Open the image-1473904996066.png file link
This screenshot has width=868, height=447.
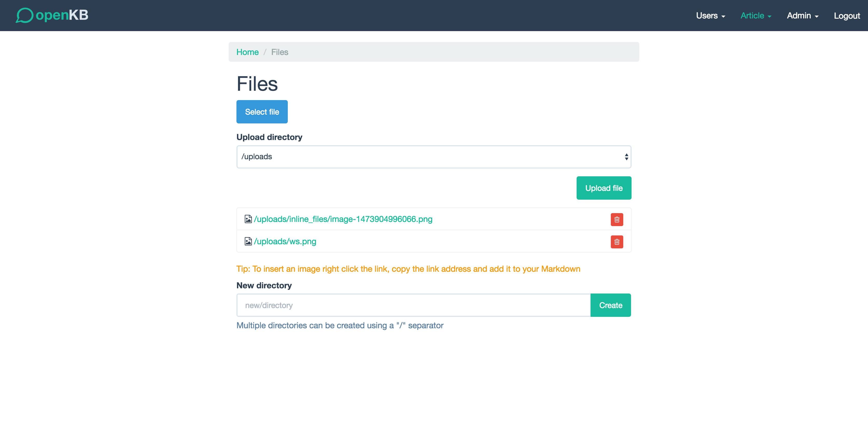point(343,219)
